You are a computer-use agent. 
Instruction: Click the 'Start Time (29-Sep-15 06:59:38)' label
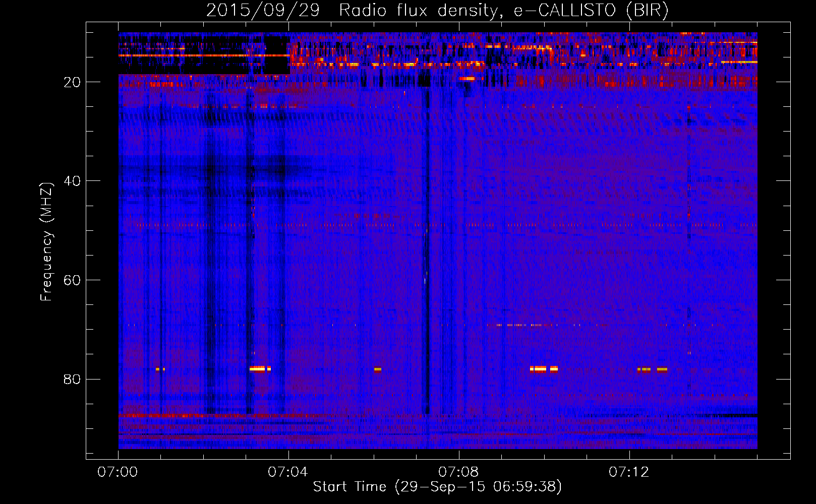(437, 487)
